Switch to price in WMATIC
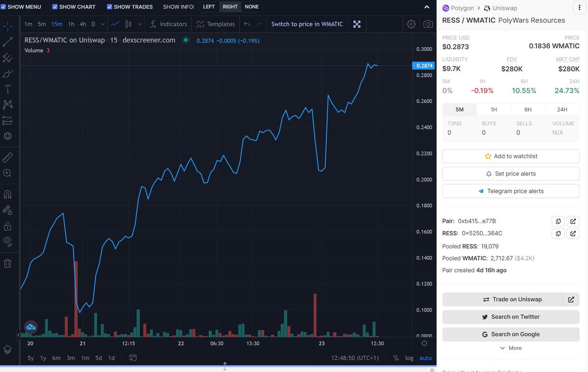 click(x=307, y=24)
